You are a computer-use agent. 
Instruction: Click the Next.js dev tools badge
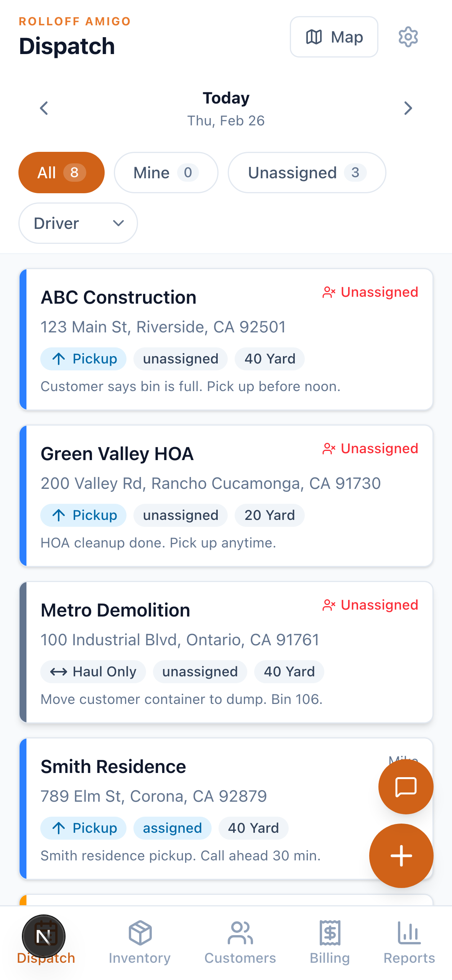(44, 936)
